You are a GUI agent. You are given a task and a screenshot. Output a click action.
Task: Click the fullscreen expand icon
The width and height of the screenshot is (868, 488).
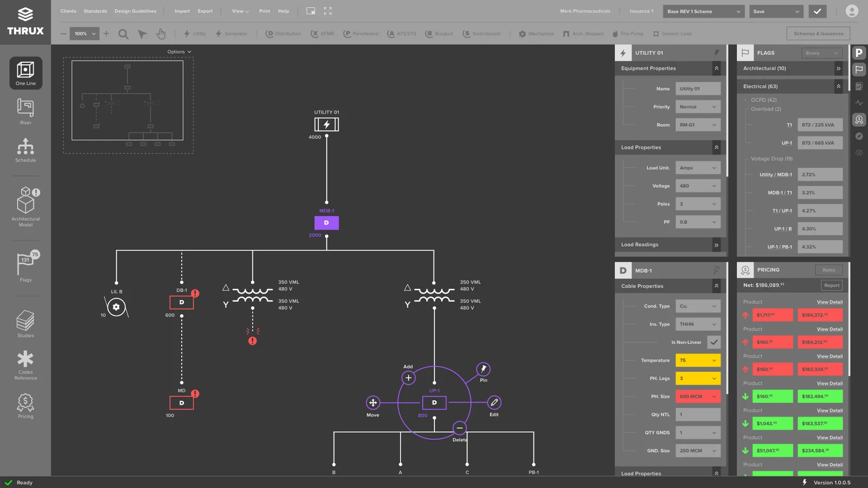pyautogui.click(x=328, y=11)
